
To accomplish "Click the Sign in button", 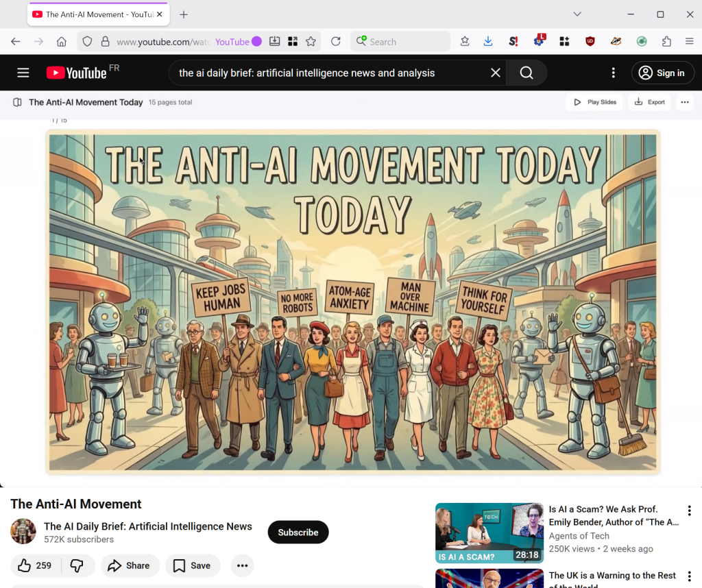I will [x=662, y=73].
